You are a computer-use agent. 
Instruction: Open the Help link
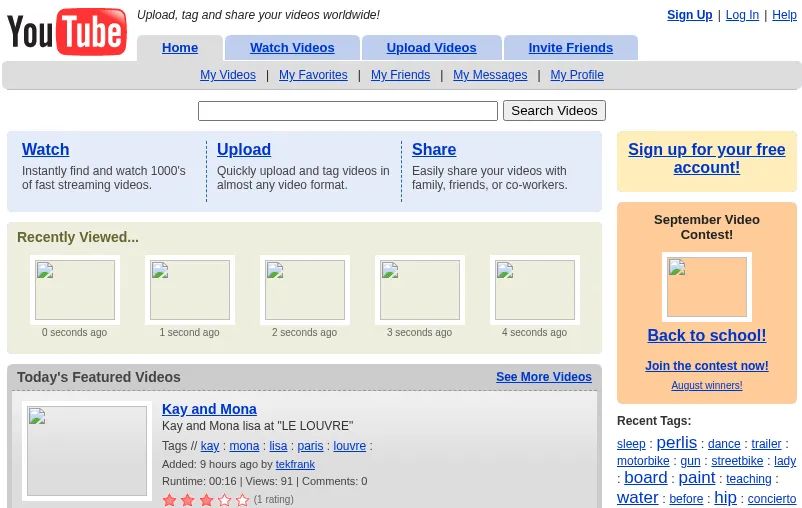[784, 15]
